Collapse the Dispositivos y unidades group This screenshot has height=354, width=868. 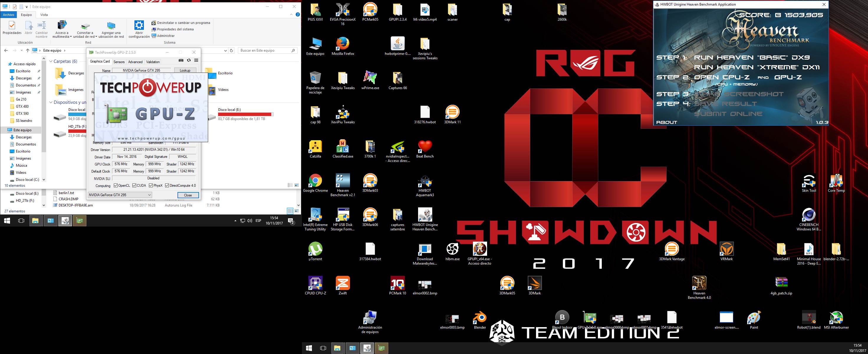tap(51, 102)
